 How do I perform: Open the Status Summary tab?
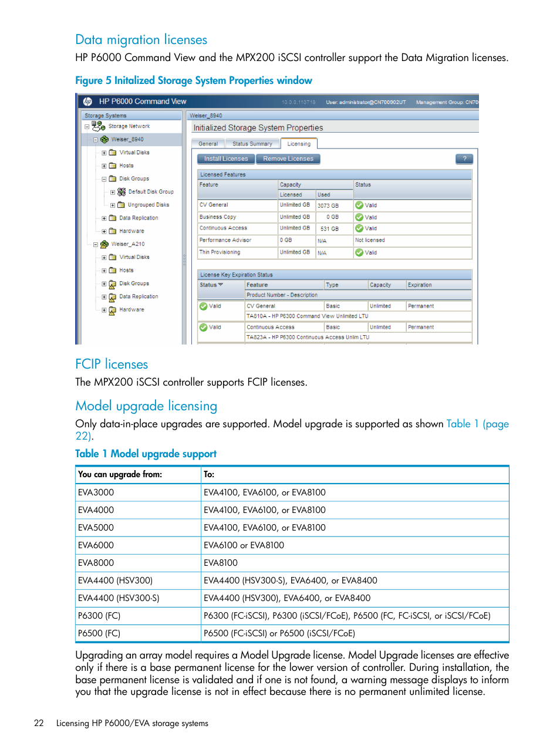[252, 144]
